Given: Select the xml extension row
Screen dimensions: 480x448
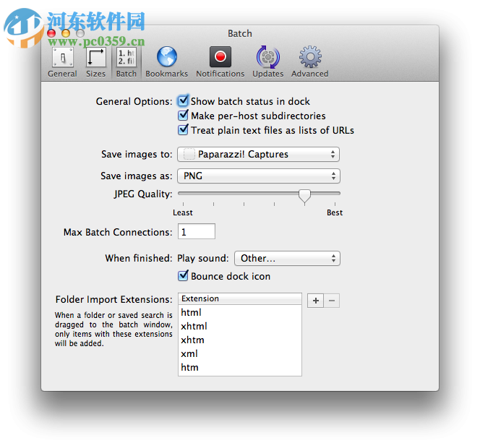Looking at the screenshot, I should pos(240,353).
